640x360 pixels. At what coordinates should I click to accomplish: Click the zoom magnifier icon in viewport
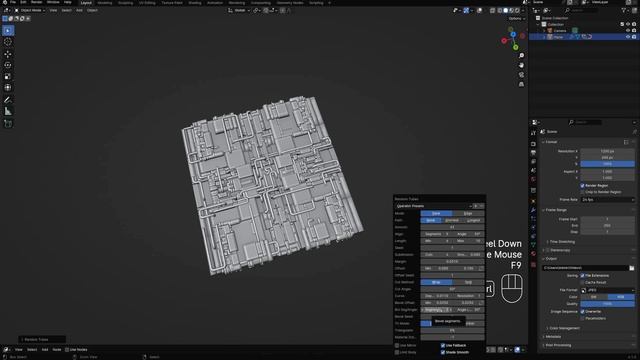521,56
